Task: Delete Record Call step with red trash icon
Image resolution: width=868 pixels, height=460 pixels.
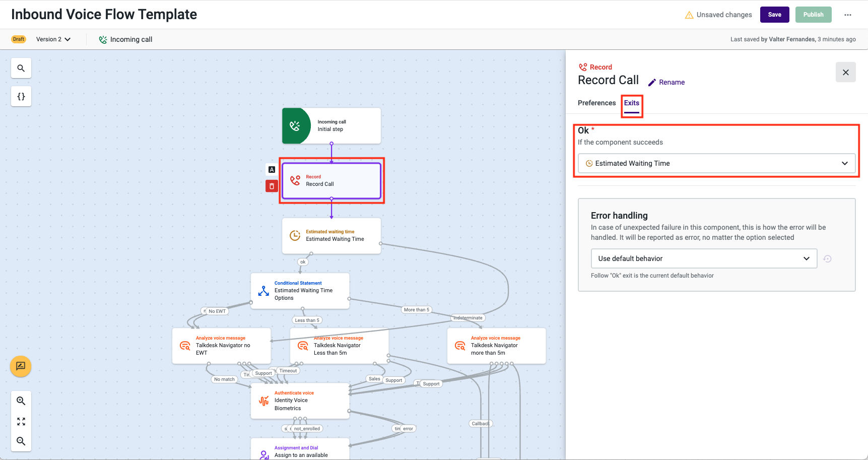Action: point(272,186)
